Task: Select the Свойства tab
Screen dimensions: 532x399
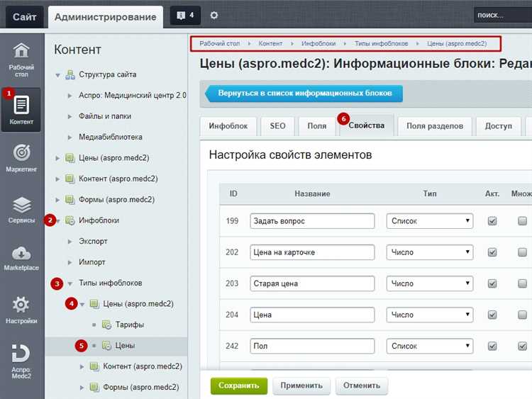Action: 367,125
